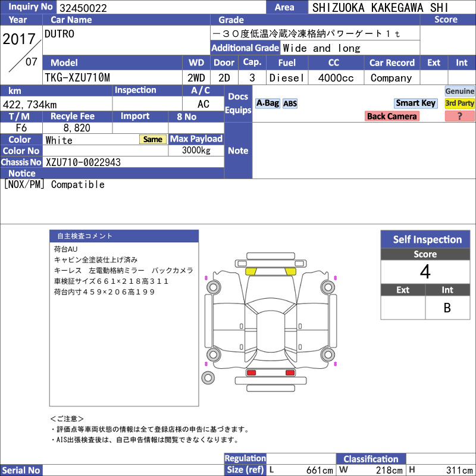The image size is (476, 476).
Task: Click the Regulation label
Action: click(x=245, y=458)
